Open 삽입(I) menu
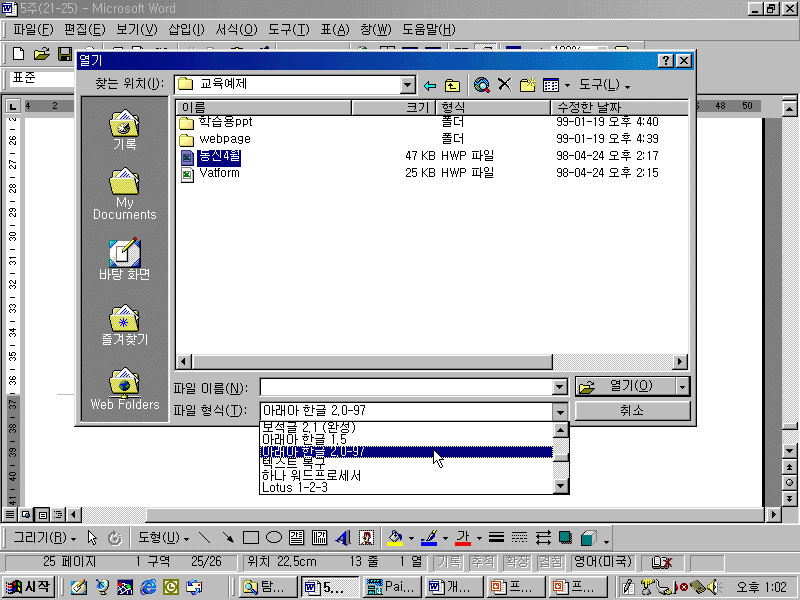 click(186, 30)
